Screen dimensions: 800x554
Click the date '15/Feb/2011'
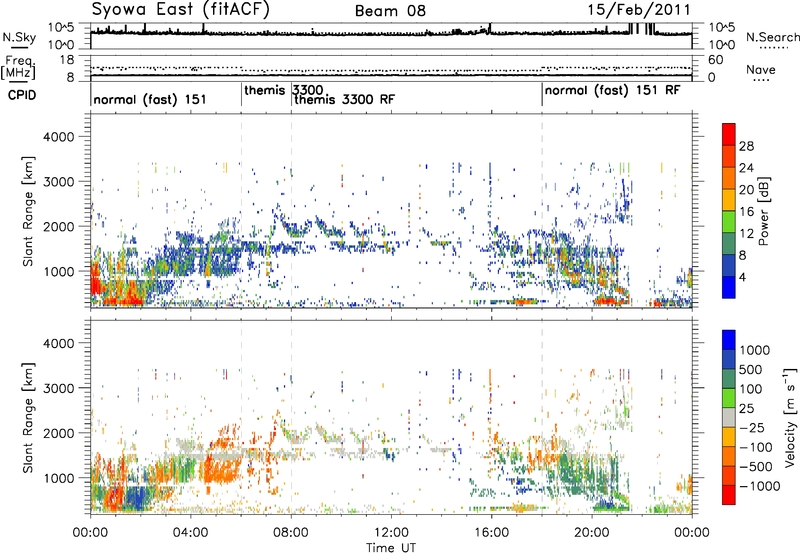(639, 10)
